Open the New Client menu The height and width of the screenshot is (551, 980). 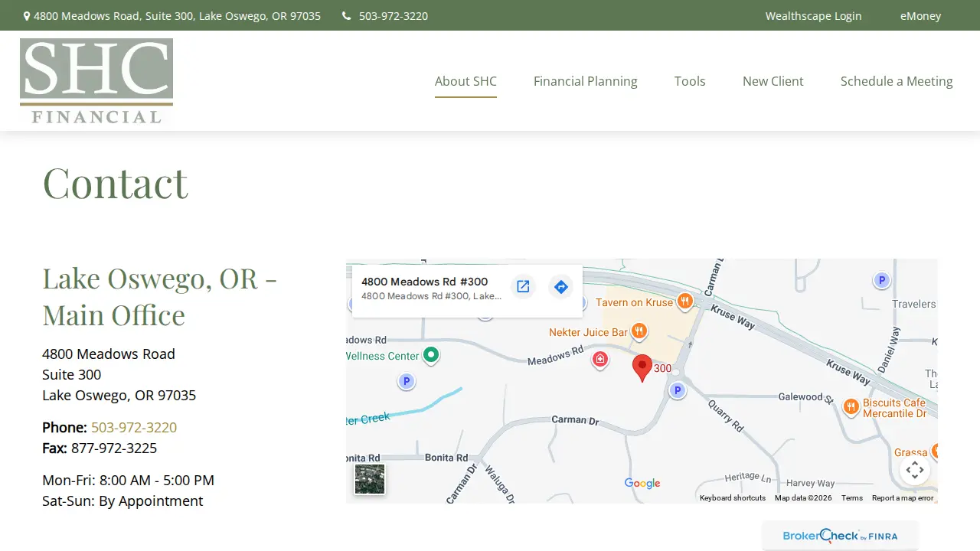click(773, 81)
